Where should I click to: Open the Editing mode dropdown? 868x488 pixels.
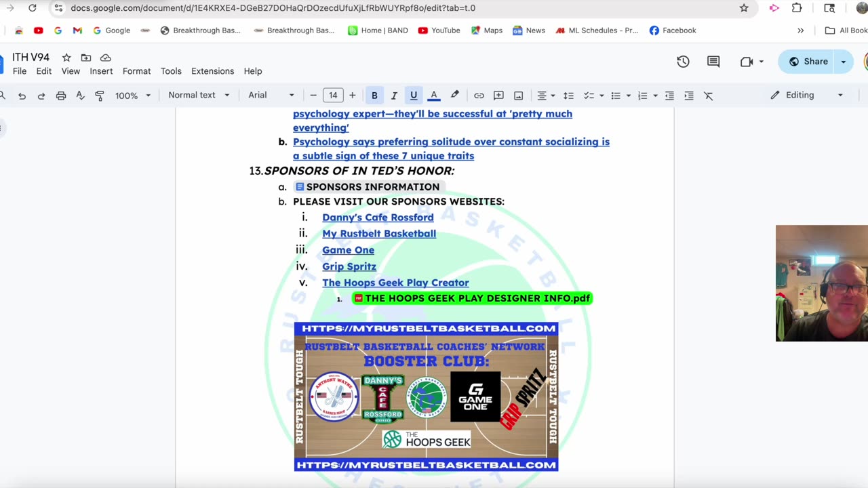[x=807, y=96]
